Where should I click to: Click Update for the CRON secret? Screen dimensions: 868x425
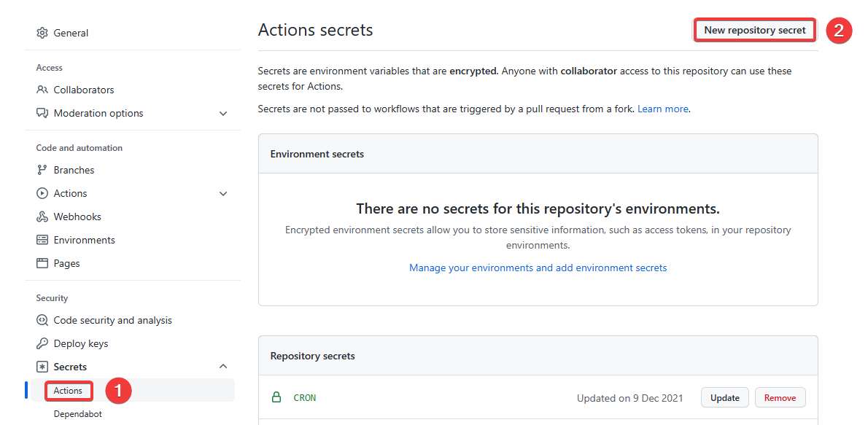[x=724, y=397]
